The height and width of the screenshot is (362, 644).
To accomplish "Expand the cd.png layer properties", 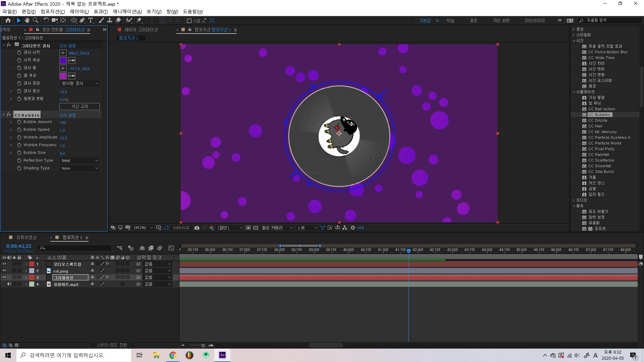I will coord(26,271).
